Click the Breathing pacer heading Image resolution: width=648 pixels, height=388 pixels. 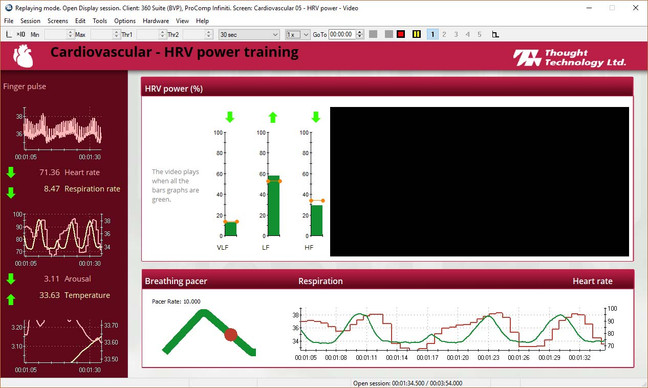click(x=176, y=281)
